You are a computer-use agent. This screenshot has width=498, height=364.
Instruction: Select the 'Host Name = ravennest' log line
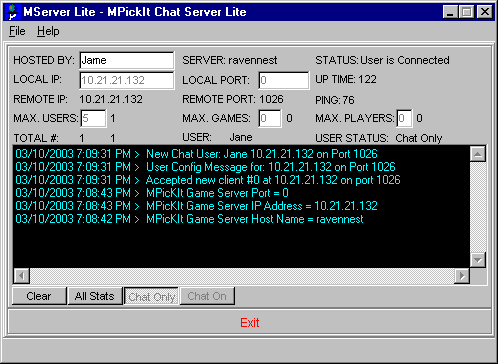coord(189,219)
